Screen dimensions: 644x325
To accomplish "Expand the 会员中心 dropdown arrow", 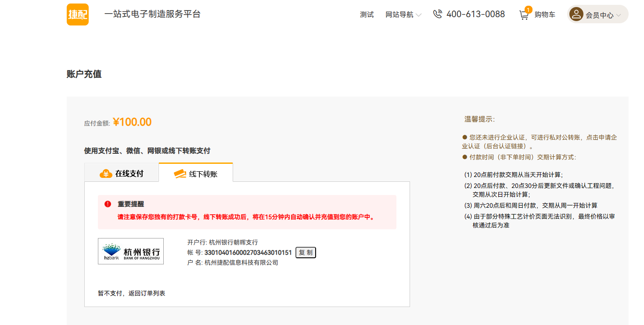I will point(619,15).
